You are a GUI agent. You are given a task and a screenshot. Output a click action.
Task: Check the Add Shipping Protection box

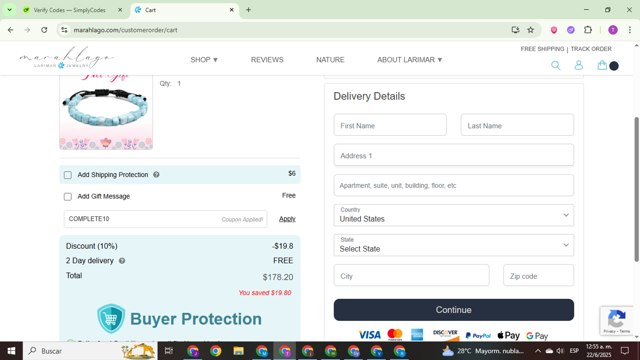click(68, 175)
